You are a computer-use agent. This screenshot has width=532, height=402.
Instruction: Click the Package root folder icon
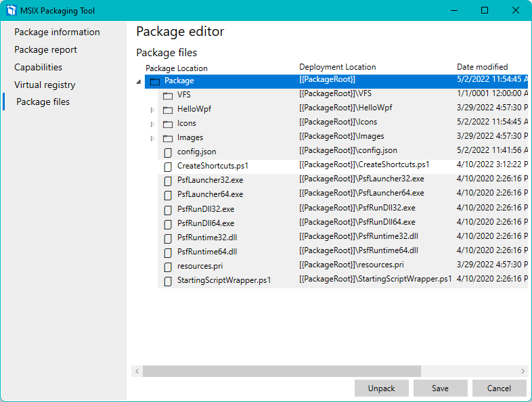pyautogui.click(x=155, y=81)
